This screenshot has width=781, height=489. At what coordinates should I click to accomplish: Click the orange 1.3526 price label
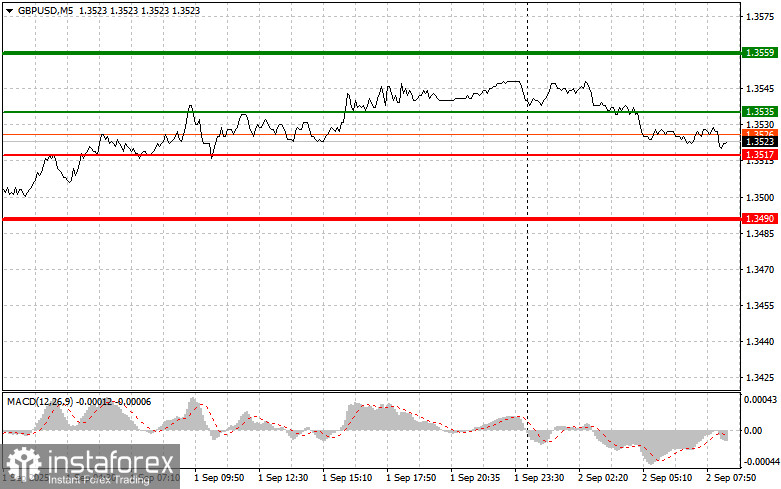[x=760, y=133]
